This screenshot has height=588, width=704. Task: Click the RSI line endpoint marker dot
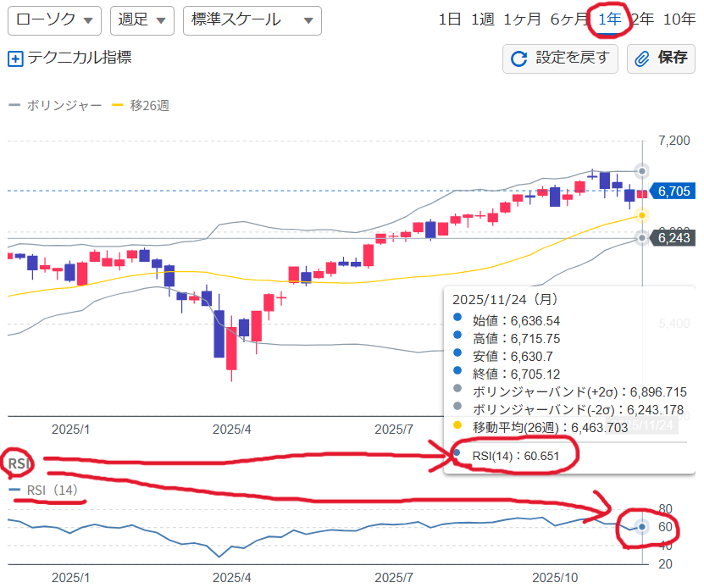point(642,527)
